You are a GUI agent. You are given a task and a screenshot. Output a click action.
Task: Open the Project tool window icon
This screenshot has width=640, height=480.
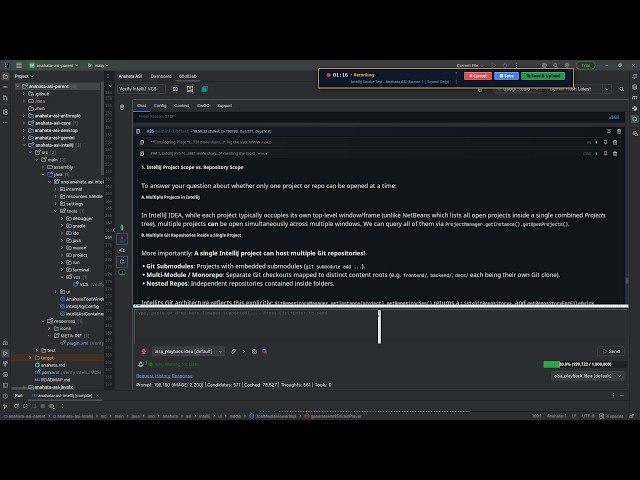[5, 76]
